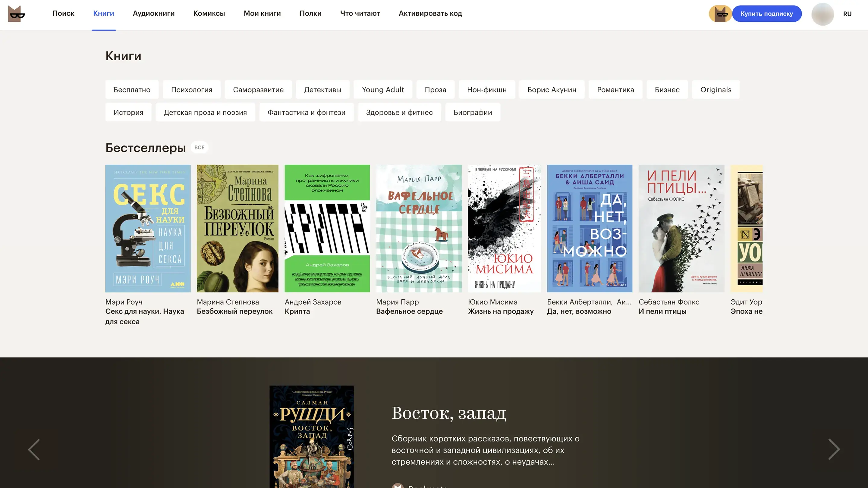Open the user profile avatar
The image size is (868, 488).
click(822, 14)
